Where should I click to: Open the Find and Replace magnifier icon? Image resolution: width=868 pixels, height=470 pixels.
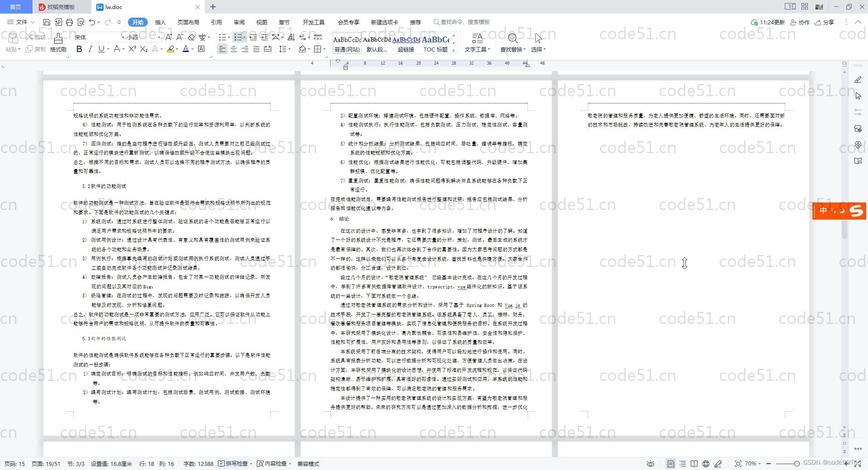pyautogui.click(x=513, y=38)
